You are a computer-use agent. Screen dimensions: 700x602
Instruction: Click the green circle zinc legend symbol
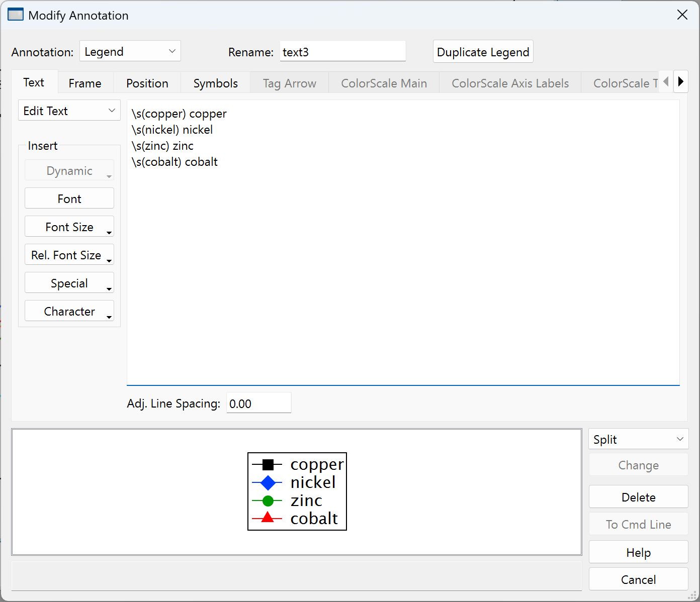(268, 501)
